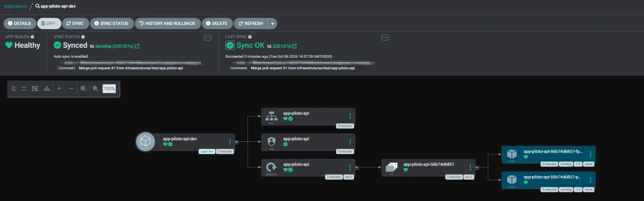
Task: Open the kebab menu on app-piloto-api-dev node
Action: (230, 142)
